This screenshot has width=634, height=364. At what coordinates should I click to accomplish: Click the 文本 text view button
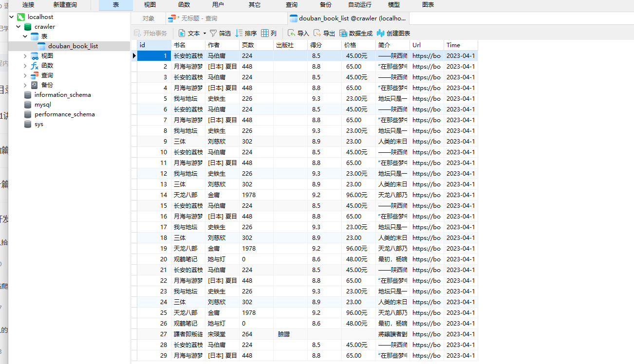[189, 33]
